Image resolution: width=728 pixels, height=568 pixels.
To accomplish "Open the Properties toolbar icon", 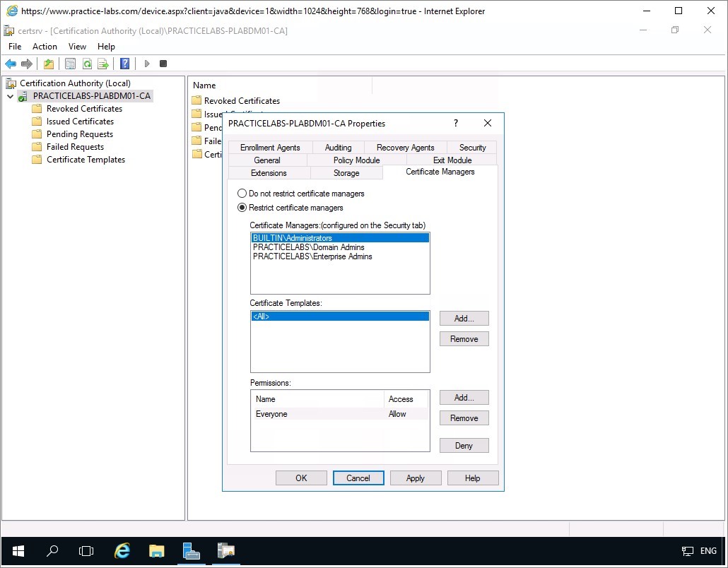I will point(70,64).
